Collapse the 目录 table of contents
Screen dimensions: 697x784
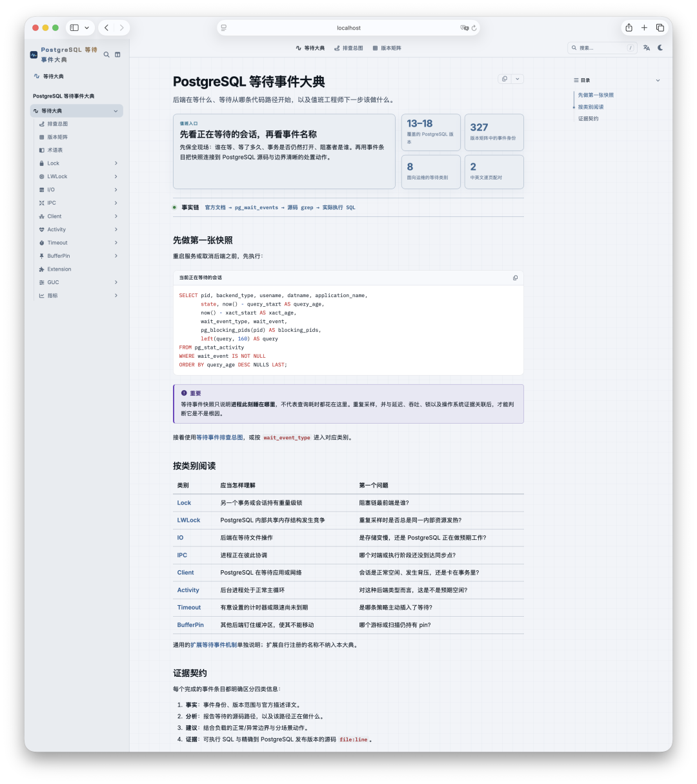(x=658, y=80)
